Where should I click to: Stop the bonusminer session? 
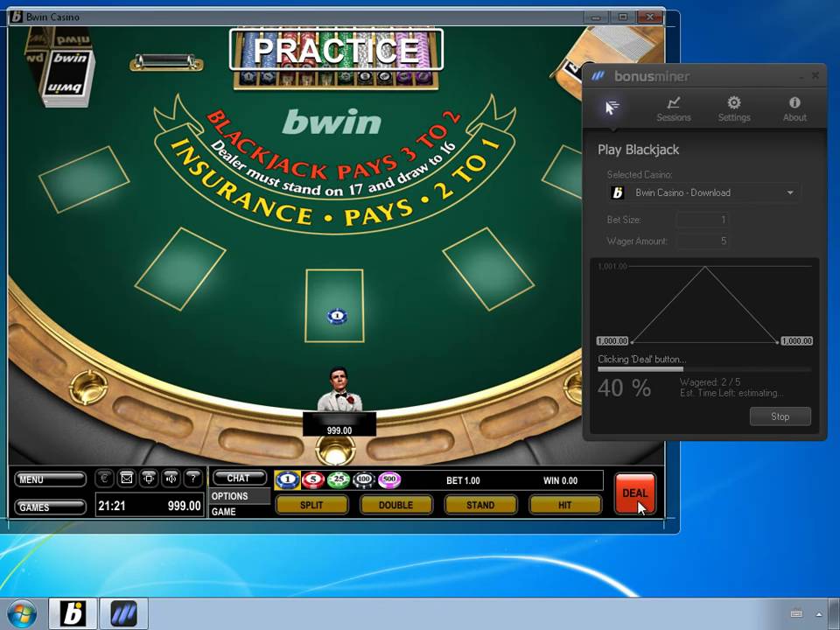point(780,416)
